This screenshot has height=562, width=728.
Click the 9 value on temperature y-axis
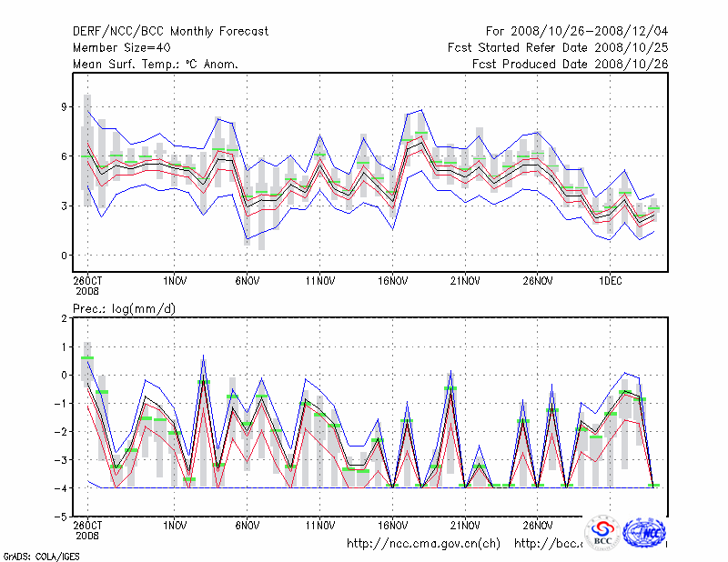64,106
